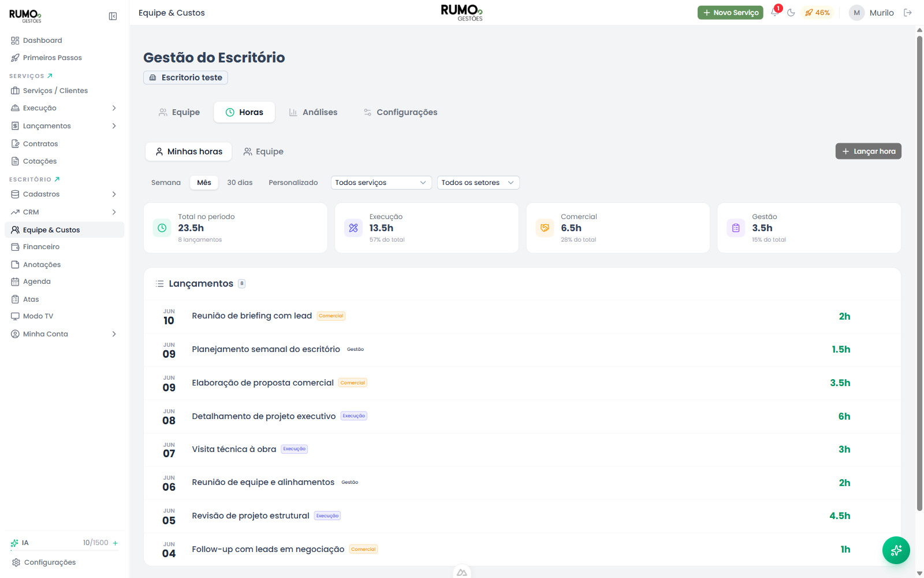The height and width of the screenshot is (578, 924).
Task: Select the Semana period filter
Action: [166, 183]
